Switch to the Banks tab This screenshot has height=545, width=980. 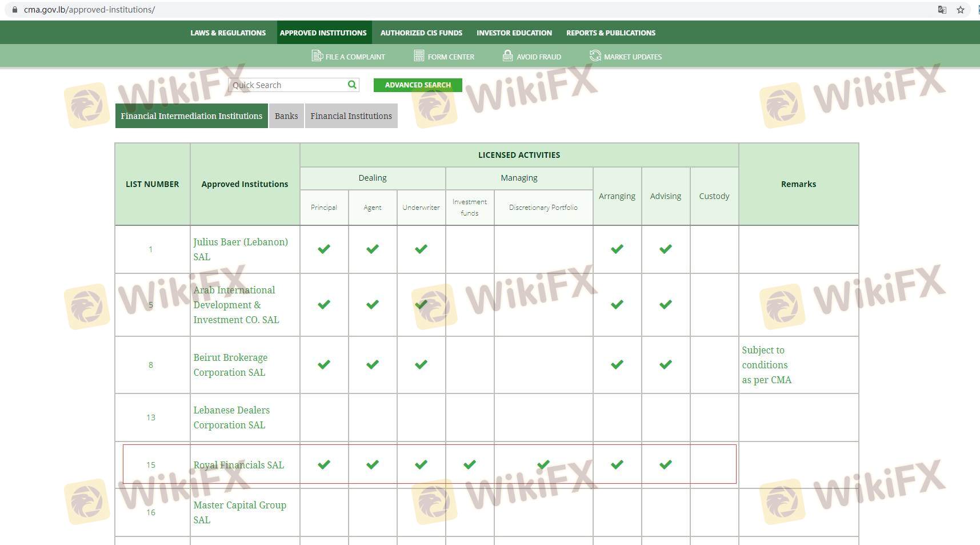coord(286,116)
